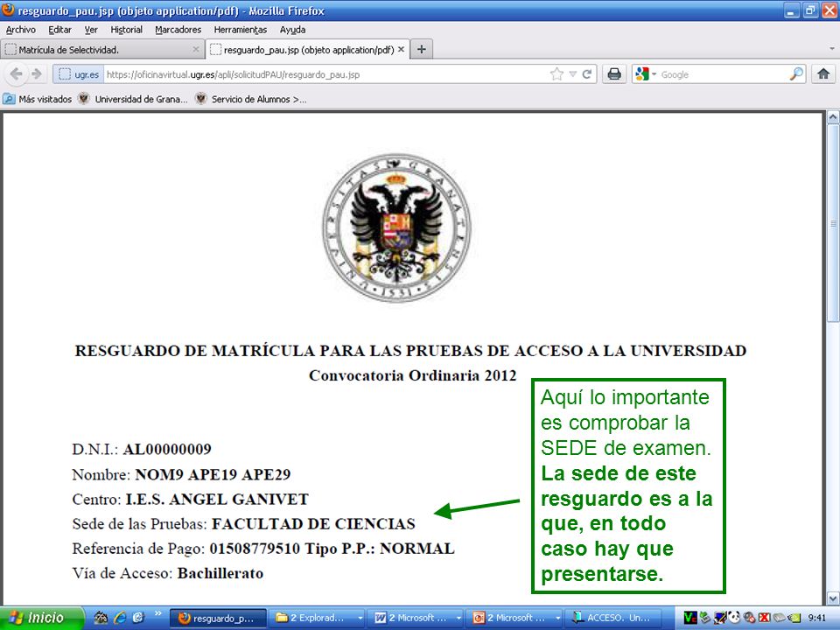The width and height of the screenshot is (840, 630).
Task: Click payment reference 01508779510
Action: [255, 549]
